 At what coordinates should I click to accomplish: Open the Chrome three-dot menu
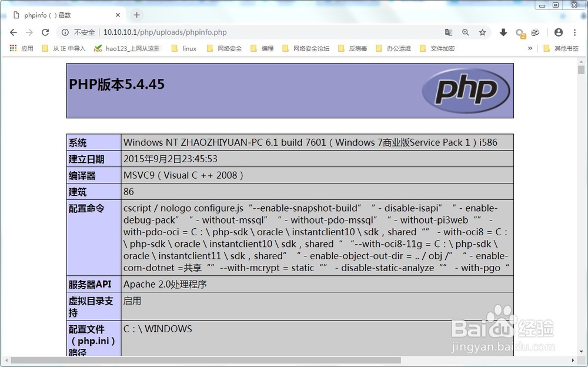(x=575, y=32)
